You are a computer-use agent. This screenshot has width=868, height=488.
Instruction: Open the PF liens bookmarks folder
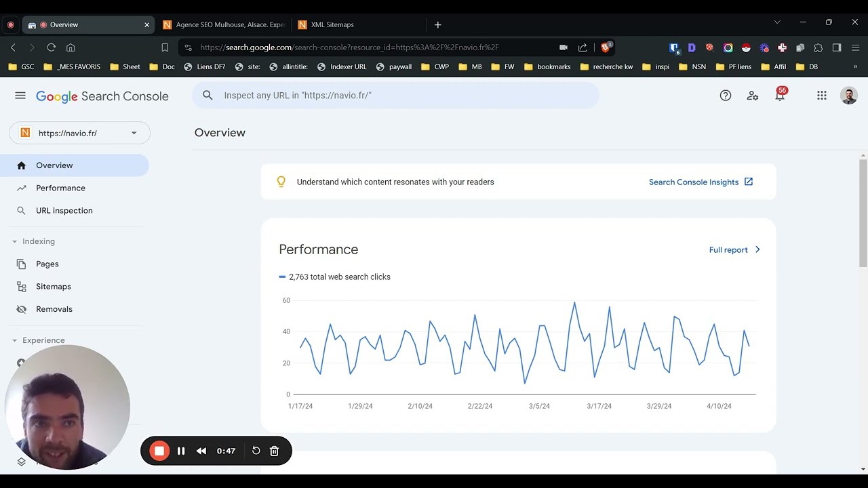point(733,67)
